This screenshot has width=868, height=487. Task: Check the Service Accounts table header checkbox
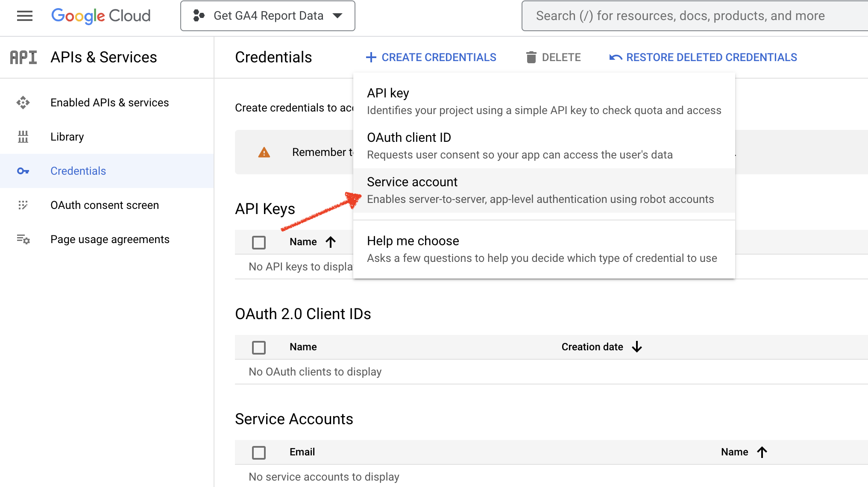[x=259, y=452]
